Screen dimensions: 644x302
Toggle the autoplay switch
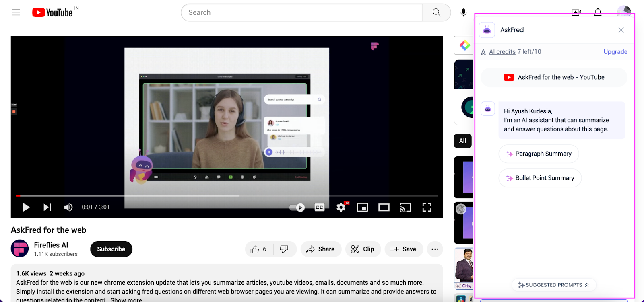pyautogui.click(x=297, y=207)
